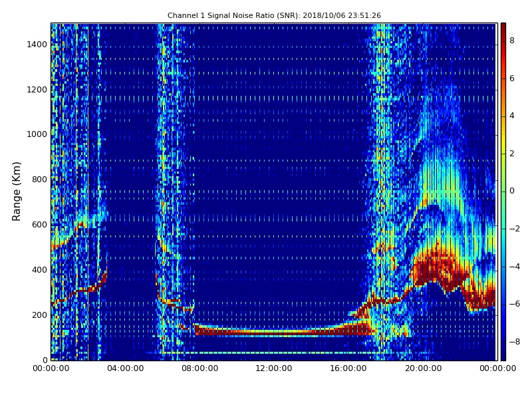
Task: Click the colorbar label −8
Action: point(514,342)
